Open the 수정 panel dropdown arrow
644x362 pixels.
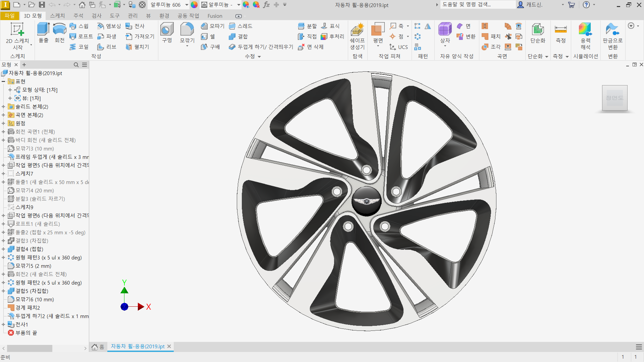(x=259, y=57)
